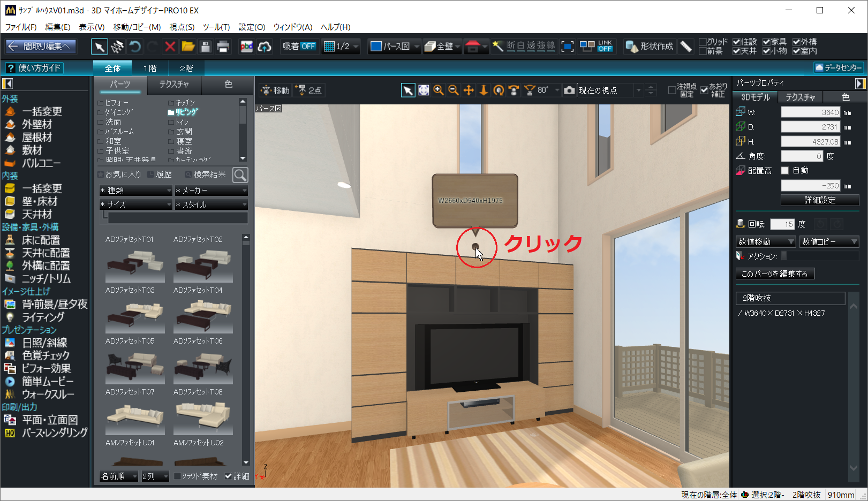This screenshot has height=501, width=868.
Task: Toggle the 自動 placement height checkbox
Action: [x=785, y=170]
